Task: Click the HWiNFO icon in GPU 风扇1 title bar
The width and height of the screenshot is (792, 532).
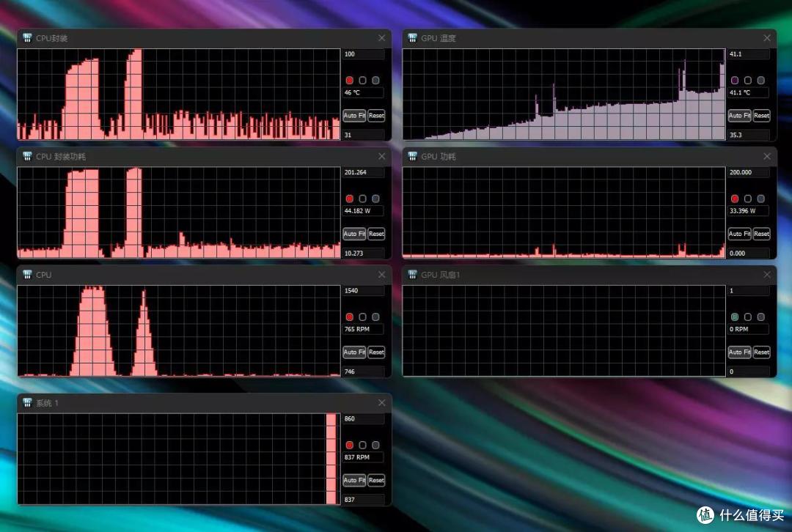Action: pyautogui.click(x=412, y=275)
